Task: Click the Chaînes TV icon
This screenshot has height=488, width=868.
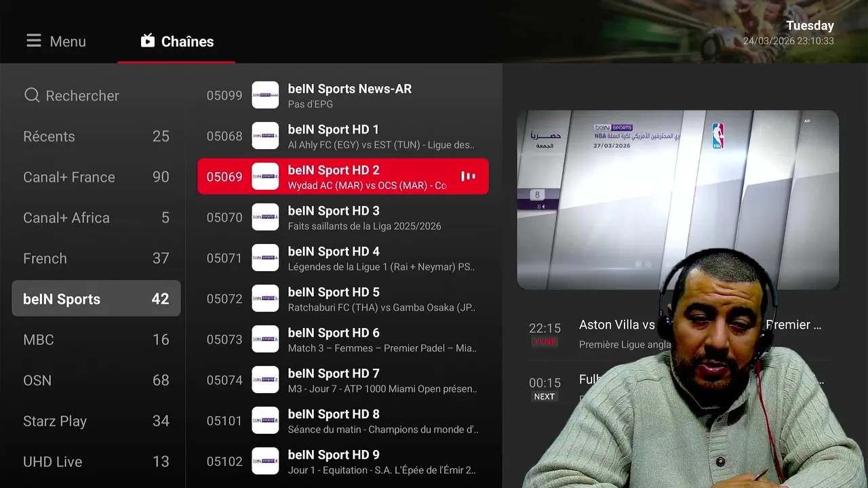Action: click(148, 41)
